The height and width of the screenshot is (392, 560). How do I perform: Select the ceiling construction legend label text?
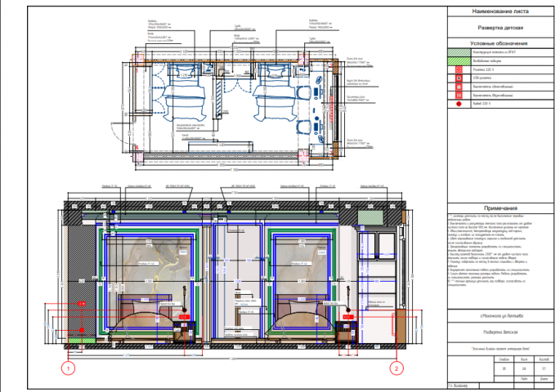point(494,52)
